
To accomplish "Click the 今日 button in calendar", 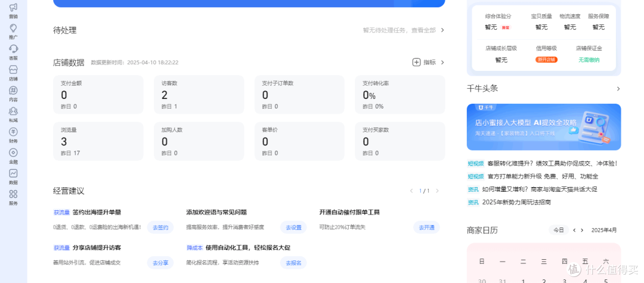I will [x=559, y=230].
